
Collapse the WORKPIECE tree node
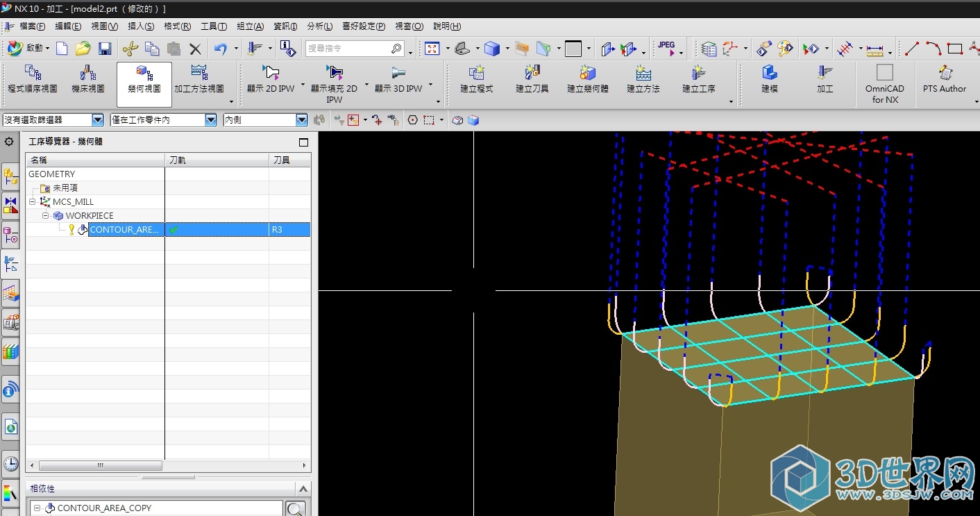tap(46, 215)
